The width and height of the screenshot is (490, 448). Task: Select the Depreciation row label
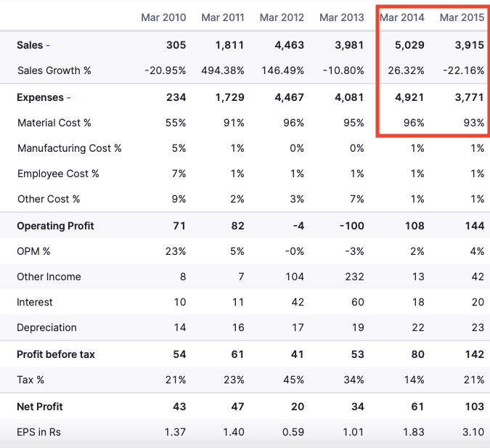[46, 327]
